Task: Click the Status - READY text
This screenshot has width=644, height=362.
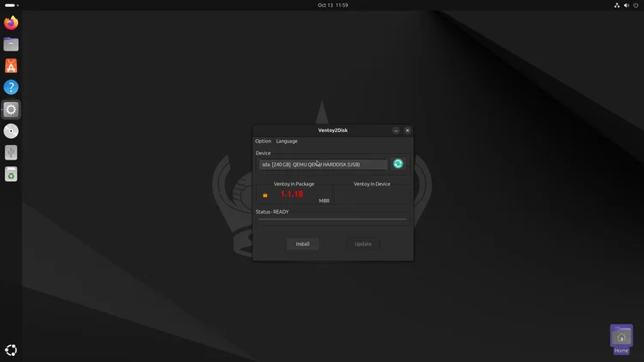Action: pos(272,212)
